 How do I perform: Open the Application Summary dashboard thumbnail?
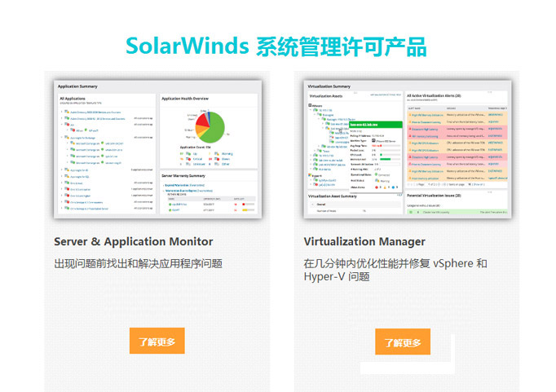coord(158,149)
